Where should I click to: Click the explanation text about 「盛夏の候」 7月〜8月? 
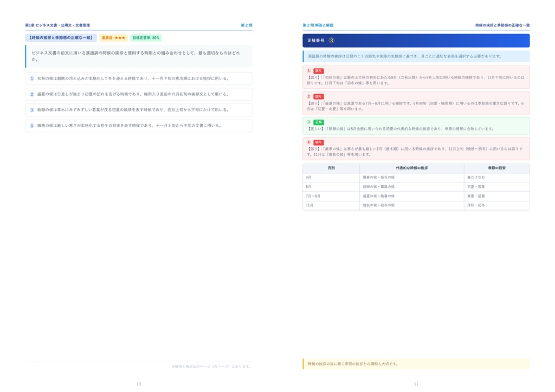415,106
